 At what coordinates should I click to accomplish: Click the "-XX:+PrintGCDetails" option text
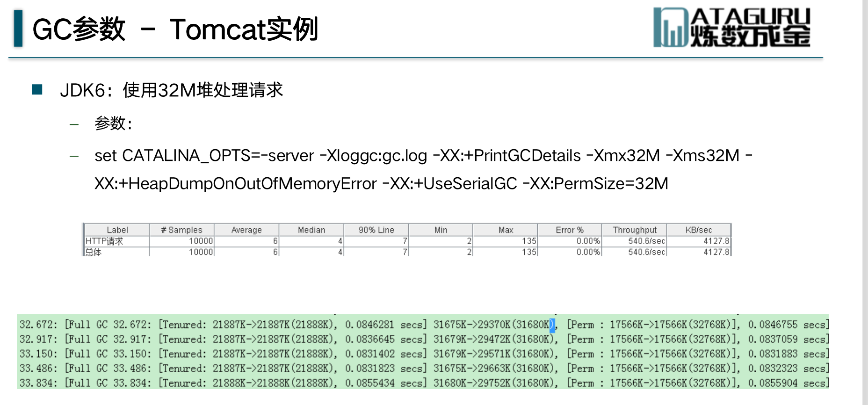point(507,155)
